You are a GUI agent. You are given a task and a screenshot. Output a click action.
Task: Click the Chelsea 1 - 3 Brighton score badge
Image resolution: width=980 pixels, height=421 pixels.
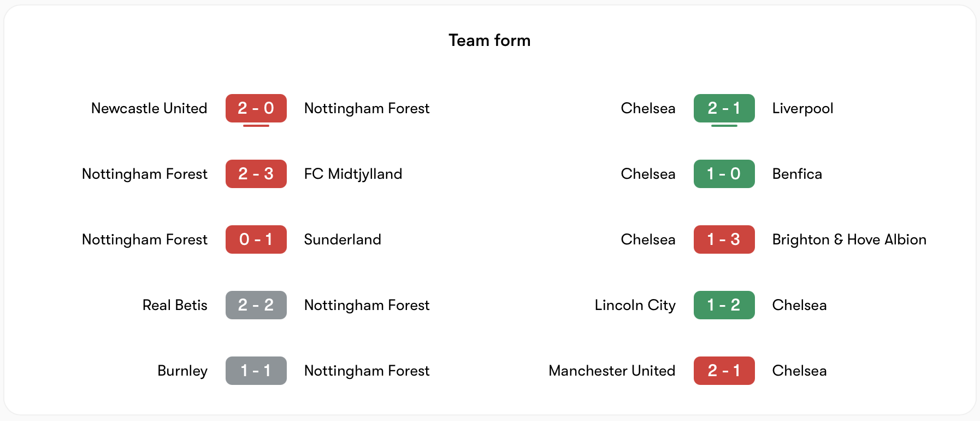pos(724,239)
